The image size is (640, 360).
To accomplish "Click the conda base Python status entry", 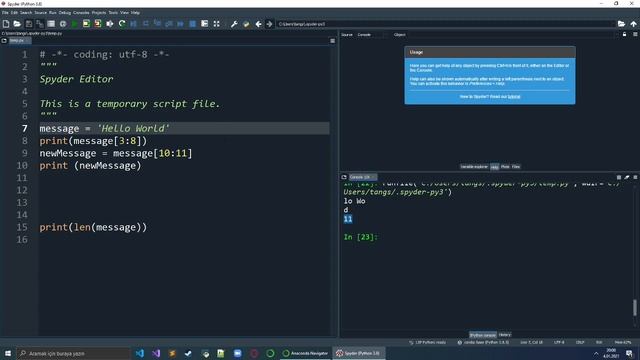I will [483, 342].
